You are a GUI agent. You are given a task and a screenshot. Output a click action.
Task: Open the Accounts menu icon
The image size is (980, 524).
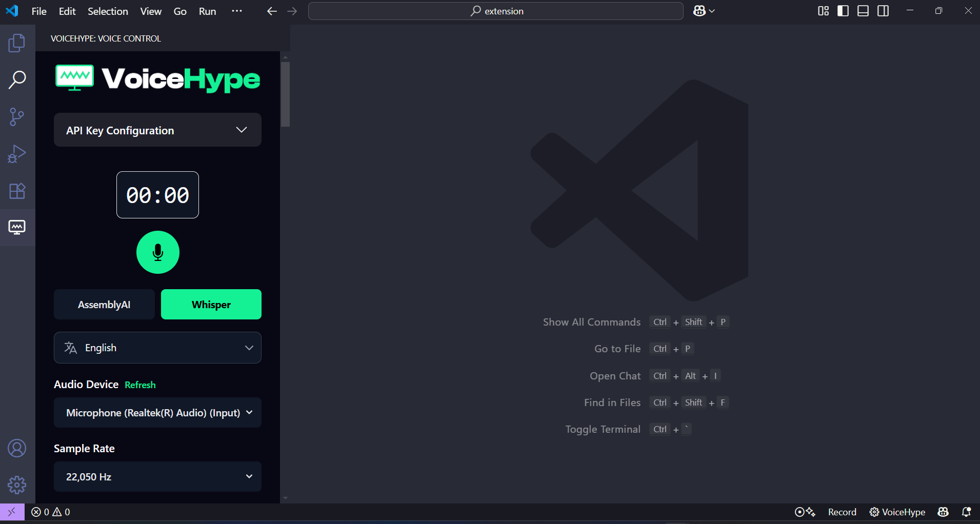17,448
